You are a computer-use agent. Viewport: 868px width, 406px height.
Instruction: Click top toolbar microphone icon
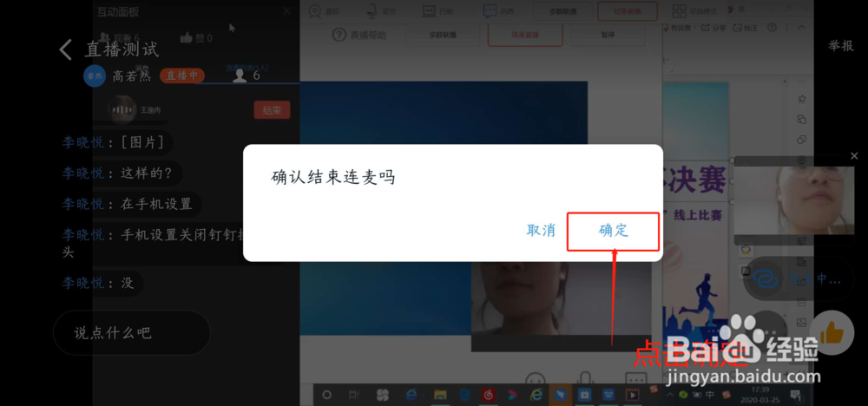pyautogui.click(x=372, y=10)
